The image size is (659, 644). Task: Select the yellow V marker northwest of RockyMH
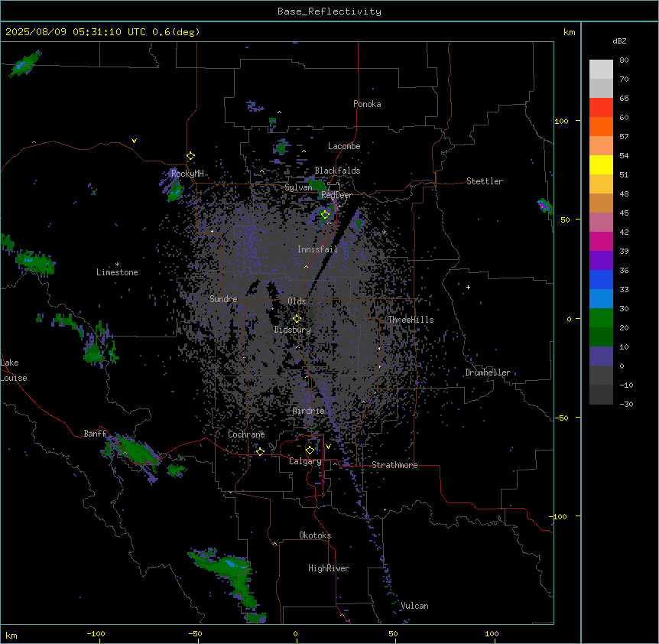134,141
